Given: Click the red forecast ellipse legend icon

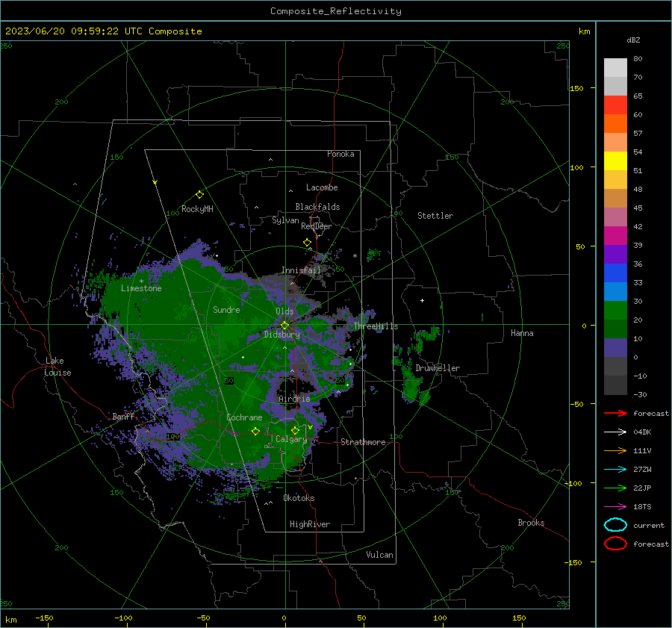Looking at the screenshot, I should (615, 544).
